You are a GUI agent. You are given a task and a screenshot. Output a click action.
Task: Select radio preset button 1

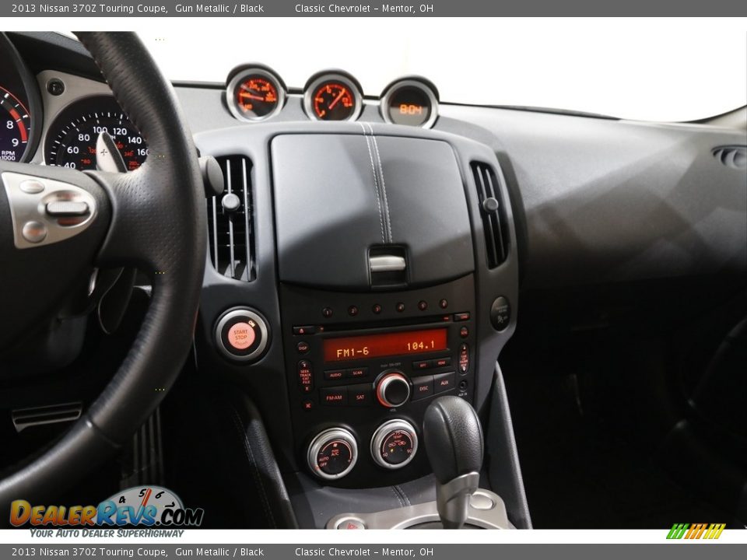328,312
